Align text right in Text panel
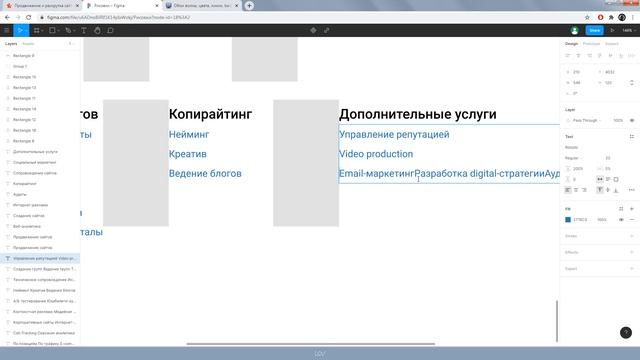Screen dimensions: 640x360 tap(584, 190)
